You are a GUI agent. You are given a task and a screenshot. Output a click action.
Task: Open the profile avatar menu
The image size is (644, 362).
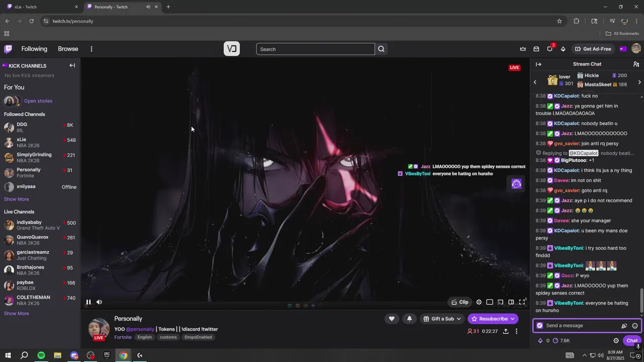pyautogui.click(x=636, y=49)
